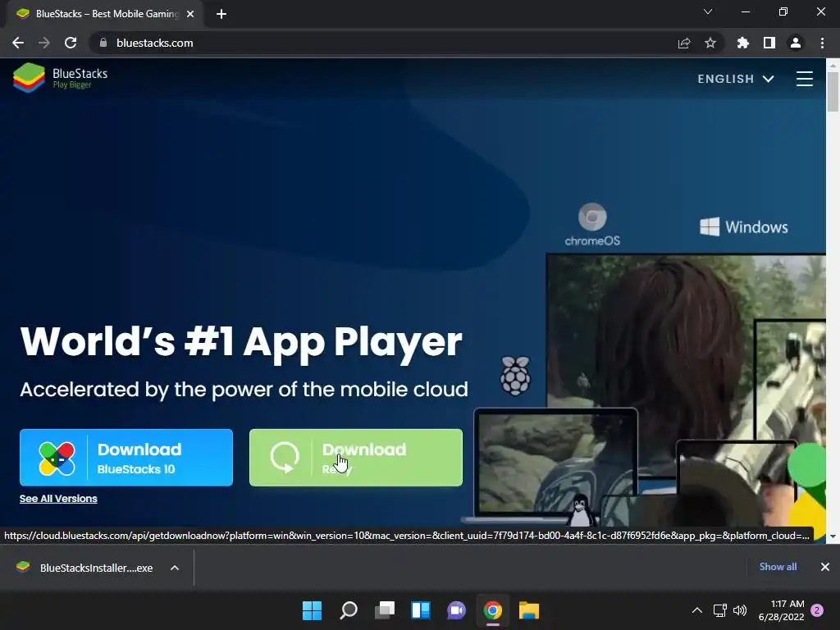Image resolution: width=840 pixels, height=630 pixels.
Task: Click the browser forward arrow
Action: click(x=44, y=43)
